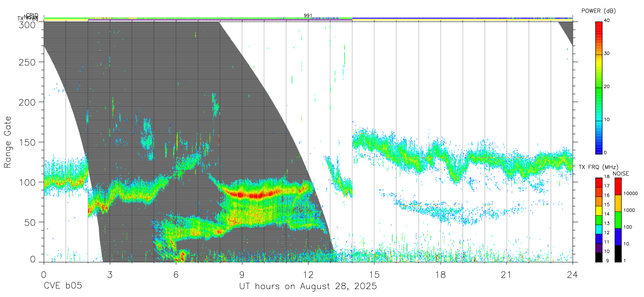The image size is (644, 297).
Task: Select the yellow 14–15 MHz frequency swatch
Action: tap(599, 211)
